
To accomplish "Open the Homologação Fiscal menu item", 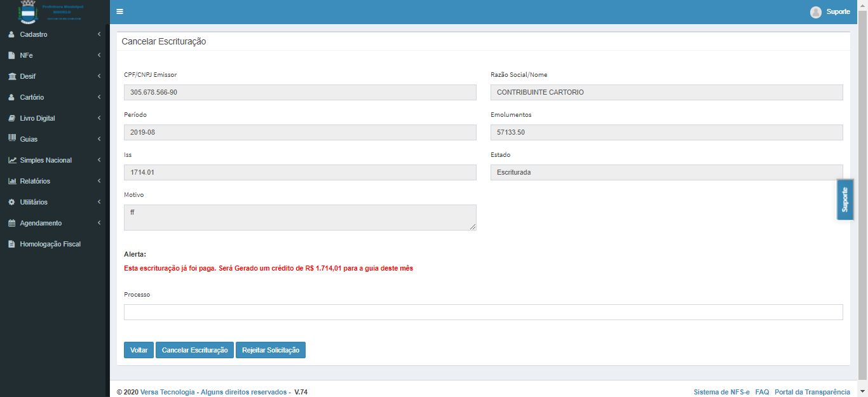I will (x=50, y=244).
